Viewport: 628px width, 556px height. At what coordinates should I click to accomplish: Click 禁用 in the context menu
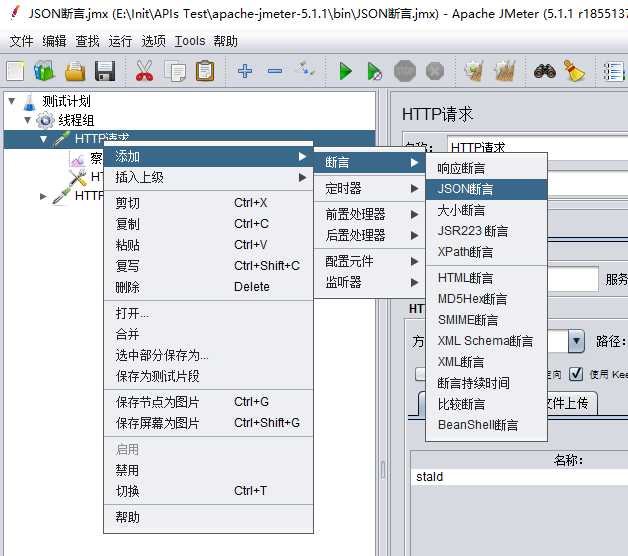pos(208,470)
